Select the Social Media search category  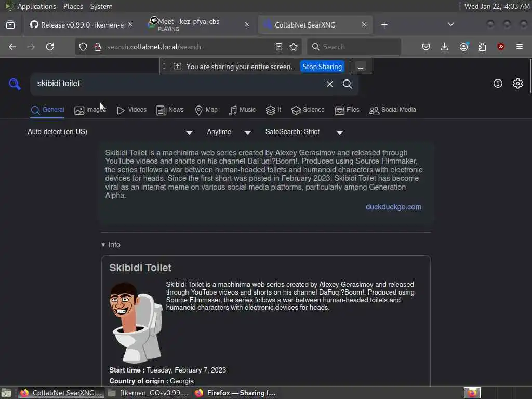point(393,110)
